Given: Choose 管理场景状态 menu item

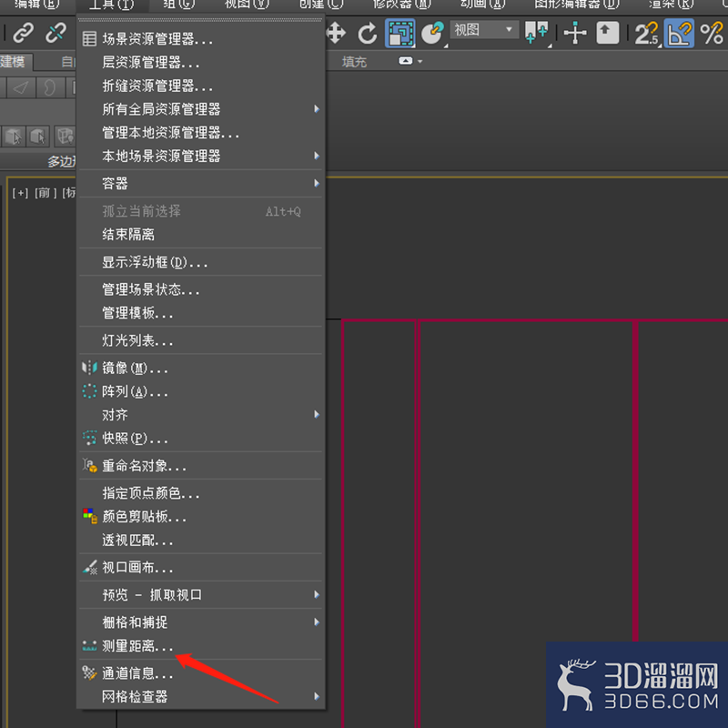Looking at the screenshot, I should [x=200, y=289].
